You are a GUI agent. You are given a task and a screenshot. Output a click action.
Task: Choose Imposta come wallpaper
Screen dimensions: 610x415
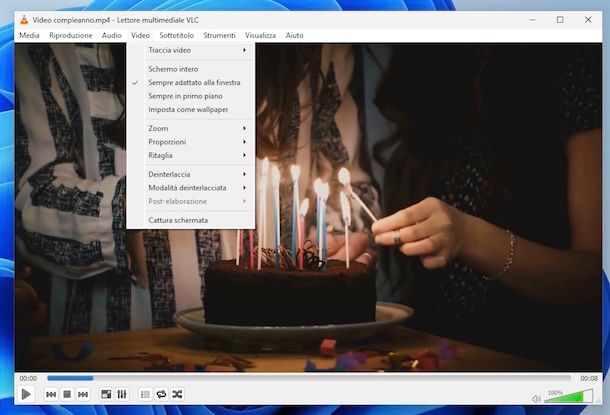click(x=188, y=109)
